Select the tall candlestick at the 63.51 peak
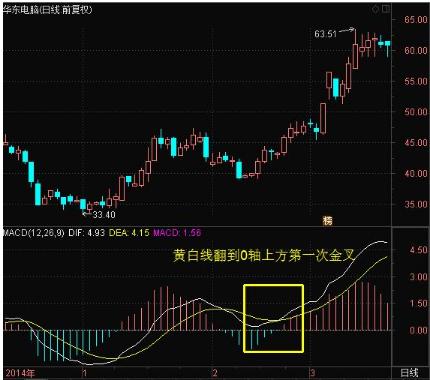The image size is (430, 380). pos(355,50)
